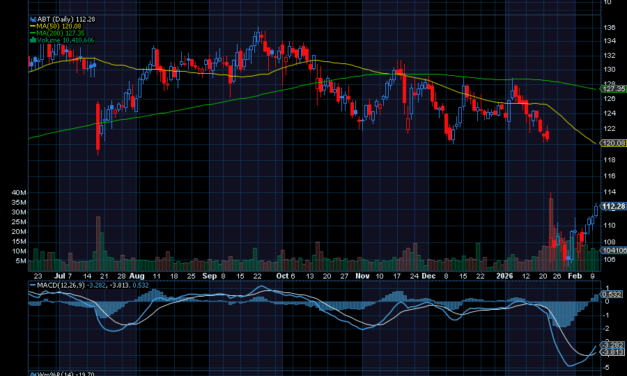Select the ABT (Daily) 112.28 legend text
This screenshot has height=376, width=627.
[x=66, y=19]
